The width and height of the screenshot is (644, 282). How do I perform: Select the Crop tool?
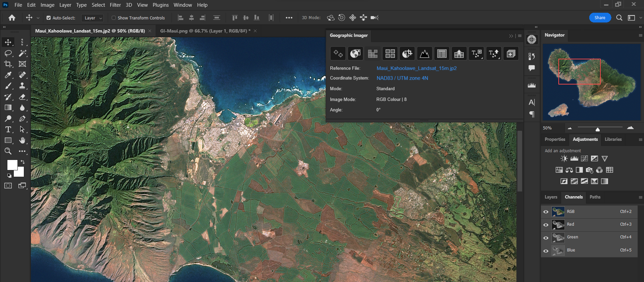pyautogui.click(x=8, y=64)
